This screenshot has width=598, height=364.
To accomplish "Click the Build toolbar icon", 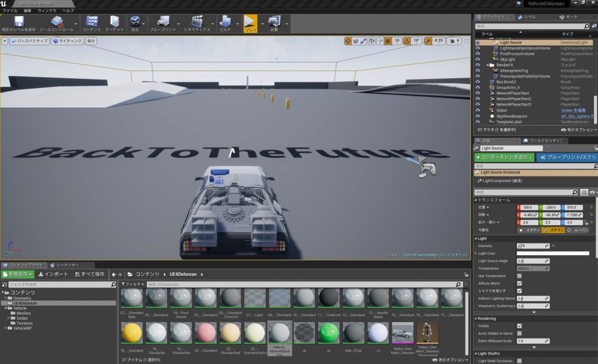I will pyautogui.click(x=225, y=23).
